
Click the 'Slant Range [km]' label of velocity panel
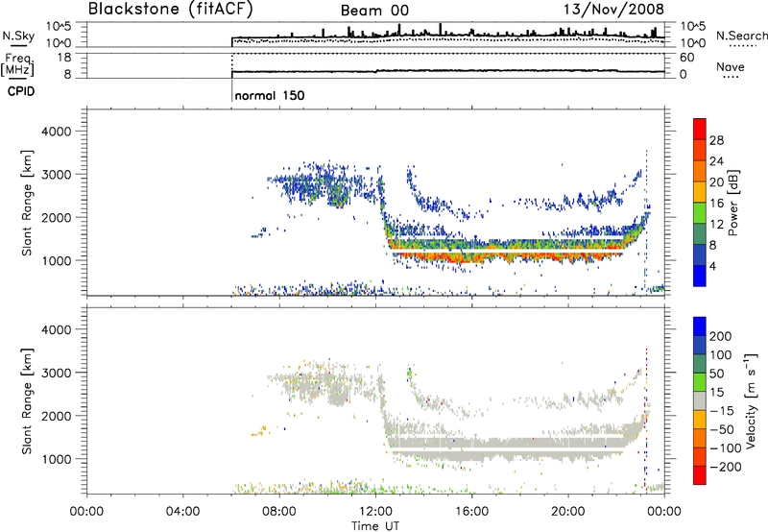pos(27,401)
